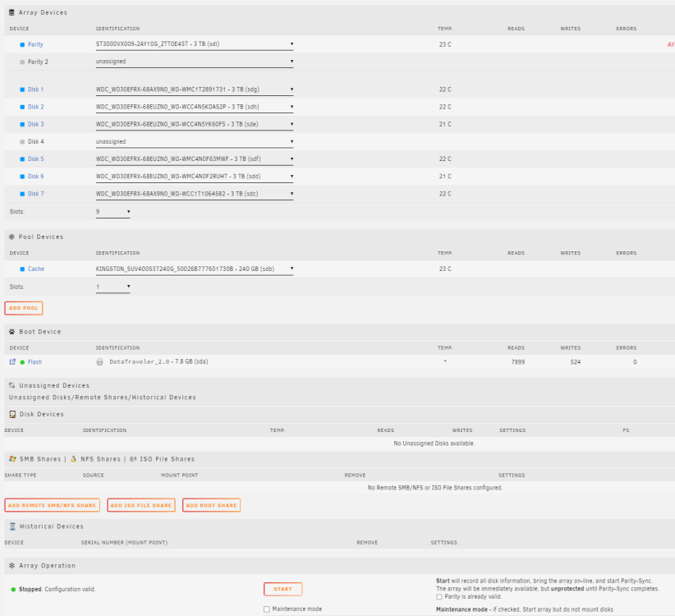Click the Historical Devices hourglass icon
The width and height of the screenshot is (675, 616).
coord(12,526)
